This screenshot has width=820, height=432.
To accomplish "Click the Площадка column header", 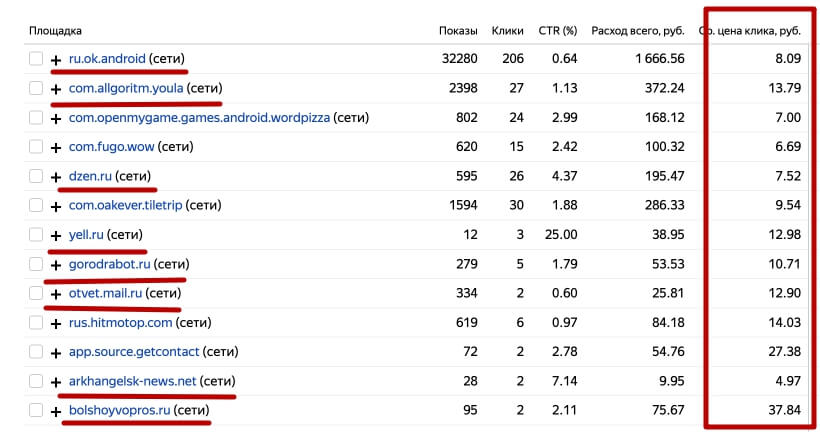I will 56,30.
